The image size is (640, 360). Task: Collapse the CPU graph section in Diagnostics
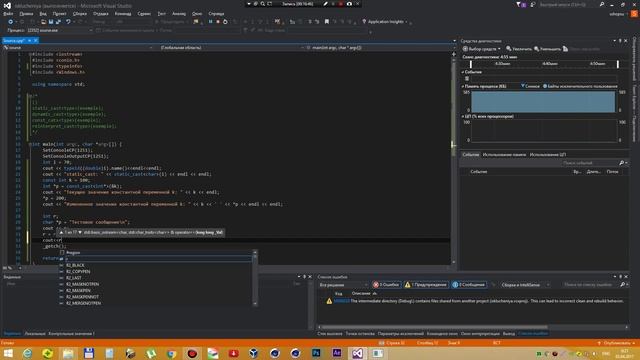(x=463, y=116)
